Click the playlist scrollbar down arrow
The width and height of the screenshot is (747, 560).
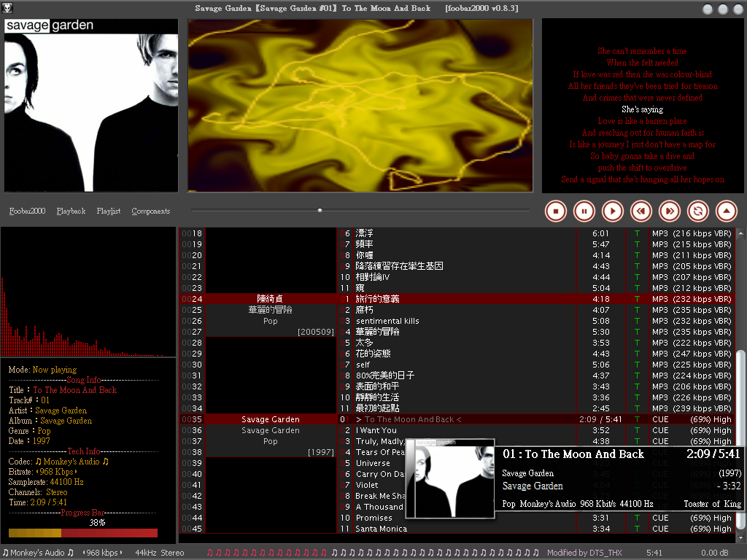point(740,538)
